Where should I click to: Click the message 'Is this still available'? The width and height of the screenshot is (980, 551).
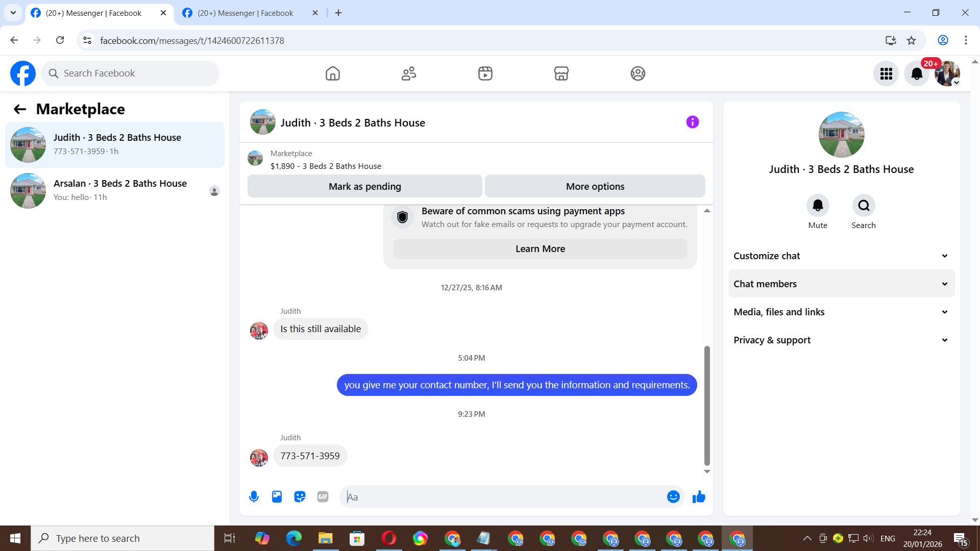(321, 329)
